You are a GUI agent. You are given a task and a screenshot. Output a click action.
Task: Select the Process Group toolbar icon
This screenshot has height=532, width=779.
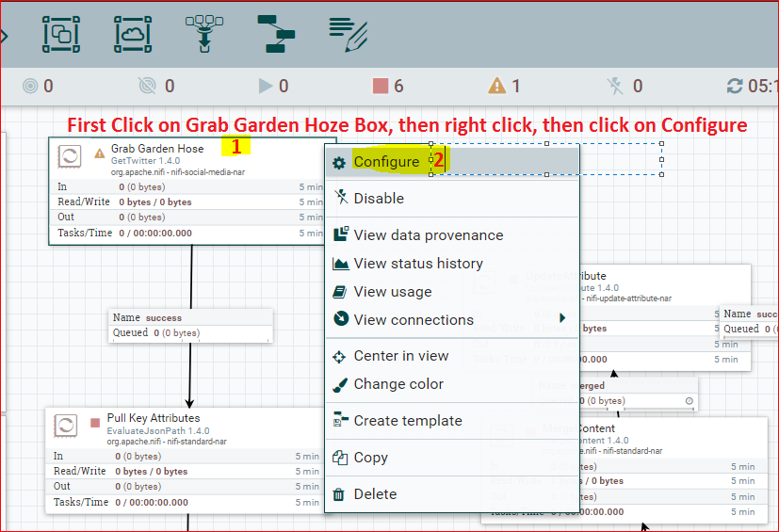point(61,34)
